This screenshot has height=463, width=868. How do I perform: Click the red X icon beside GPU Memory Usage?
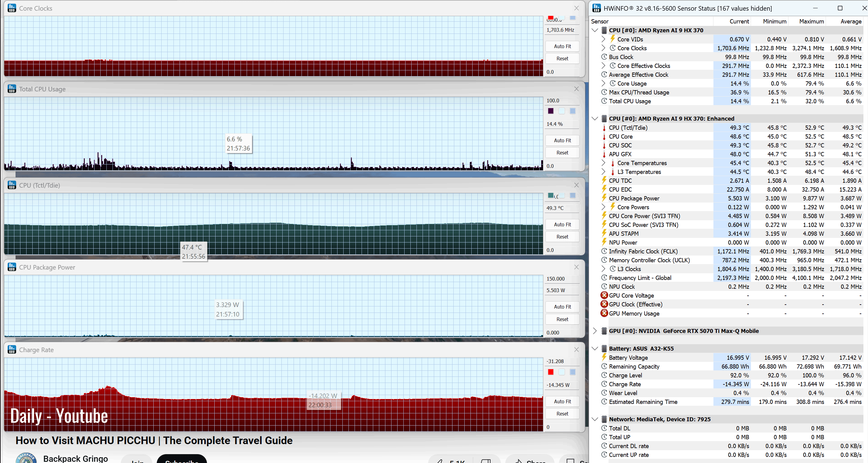pos(605,313)
